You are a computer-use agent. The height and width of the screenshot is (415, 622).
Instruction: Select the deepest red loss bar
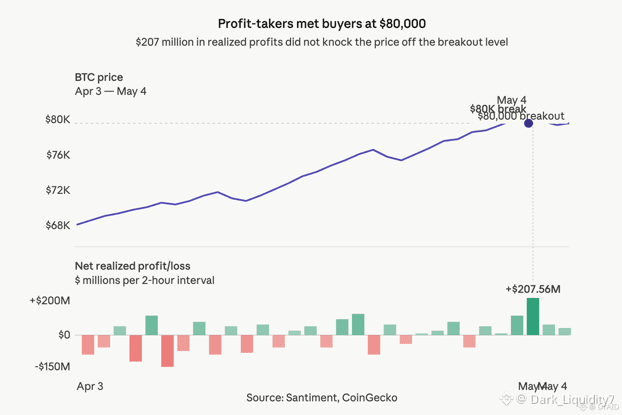point(167,351)
